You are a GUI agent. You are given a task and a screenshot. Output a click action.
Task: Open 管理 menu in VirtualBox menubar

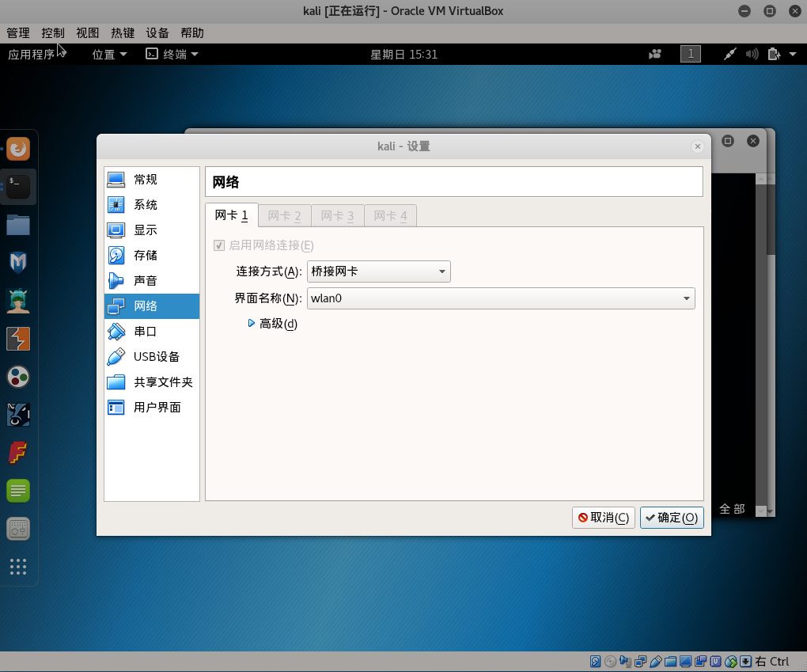pyautogui.click(x=18, y=33)
